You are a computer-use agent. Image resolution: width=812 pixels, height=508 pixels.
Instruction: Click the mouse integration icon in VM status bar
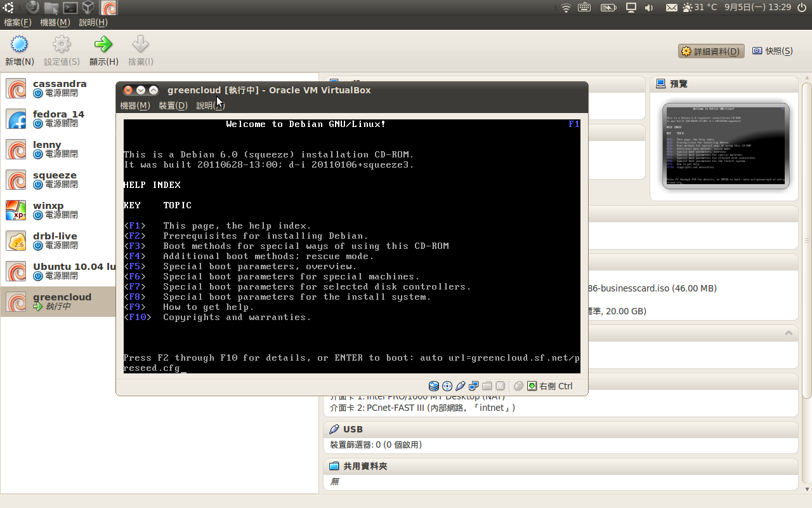(x=518, y=386)
